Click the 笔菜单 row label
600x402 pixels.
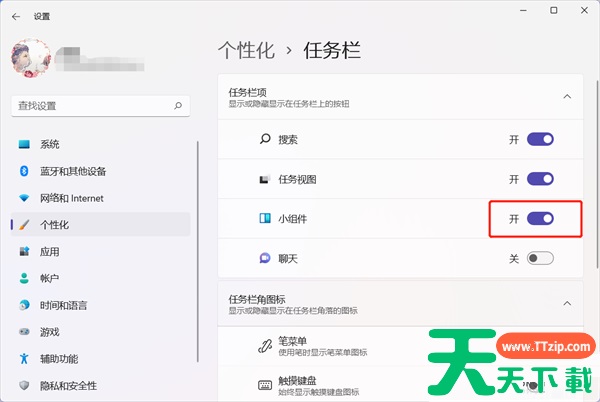[x=292, y=341]
